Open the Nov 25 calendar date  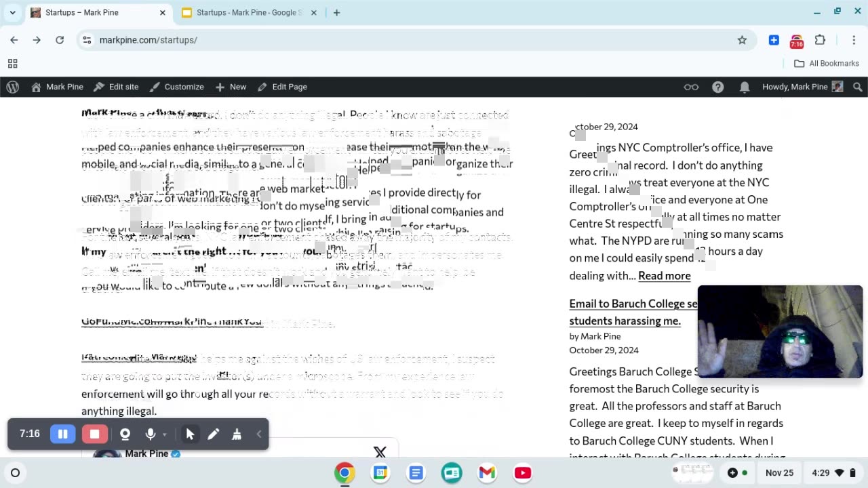779,472
